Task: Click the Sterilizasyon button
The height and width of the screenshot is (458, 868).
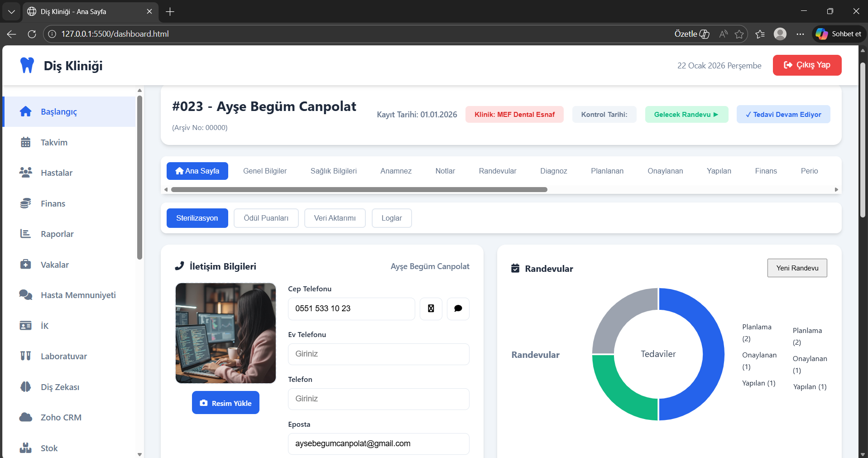Action: click(197, 218)
